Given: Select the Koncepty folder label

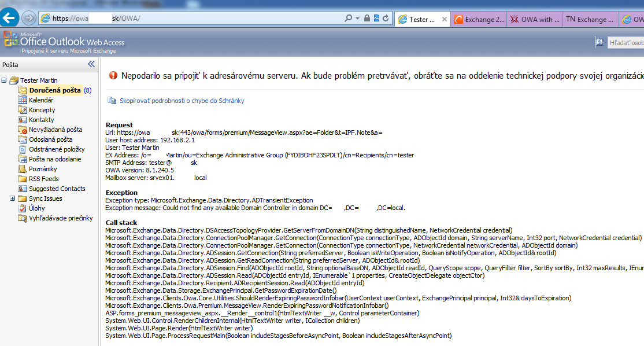Looking at the screenshot, I should [x=42, y=110].
